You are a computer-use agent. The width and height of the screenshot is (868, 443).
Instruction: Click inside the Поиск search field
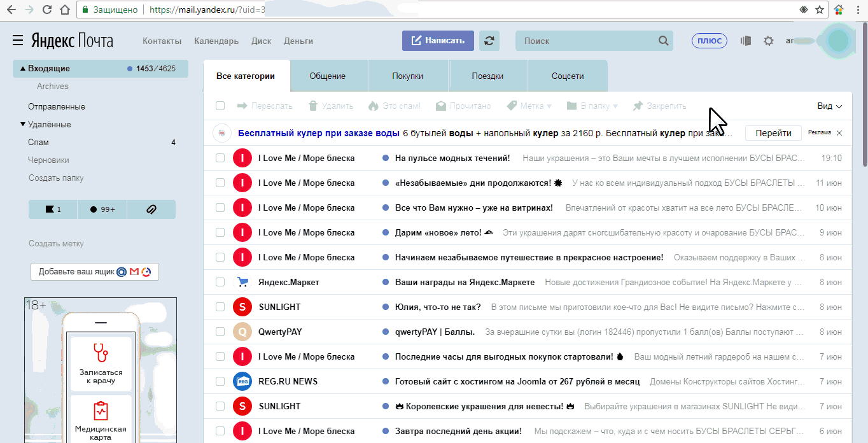(585, 41)
